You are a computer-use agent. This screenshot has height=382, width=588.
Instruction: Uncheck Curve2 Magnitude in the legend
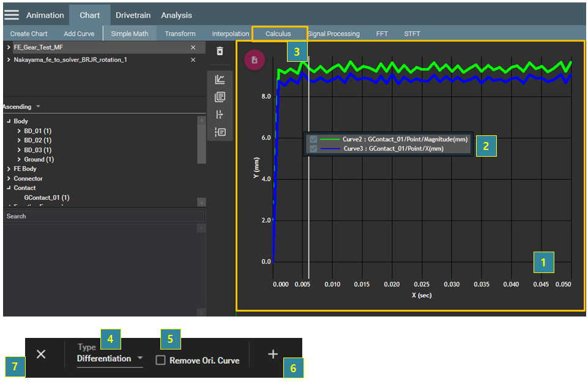pyautogui.click(x=314, y=140)
